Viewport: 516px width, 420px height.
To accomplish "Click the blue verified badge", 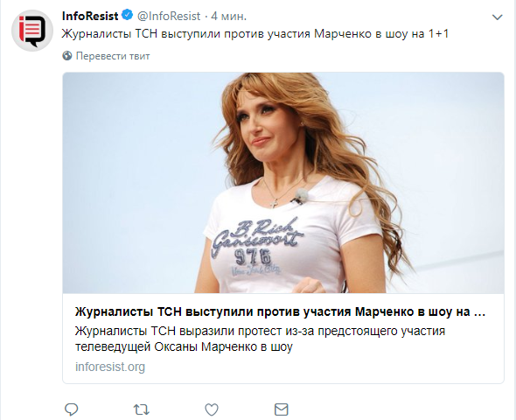I will [x=128, y=15].
